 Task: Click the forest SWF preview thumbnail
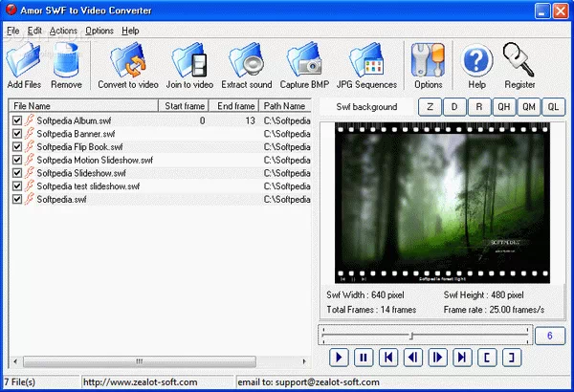(x=442, y=203)
